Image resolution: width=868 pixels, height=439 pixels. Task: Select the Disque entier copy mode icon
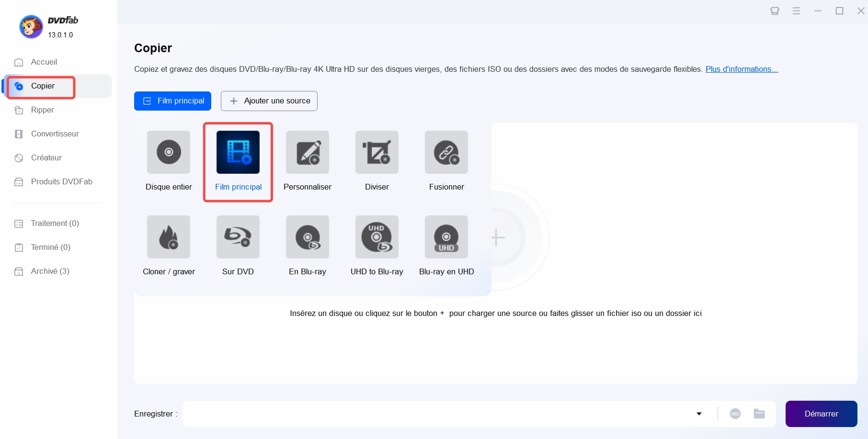pos(169,152)
